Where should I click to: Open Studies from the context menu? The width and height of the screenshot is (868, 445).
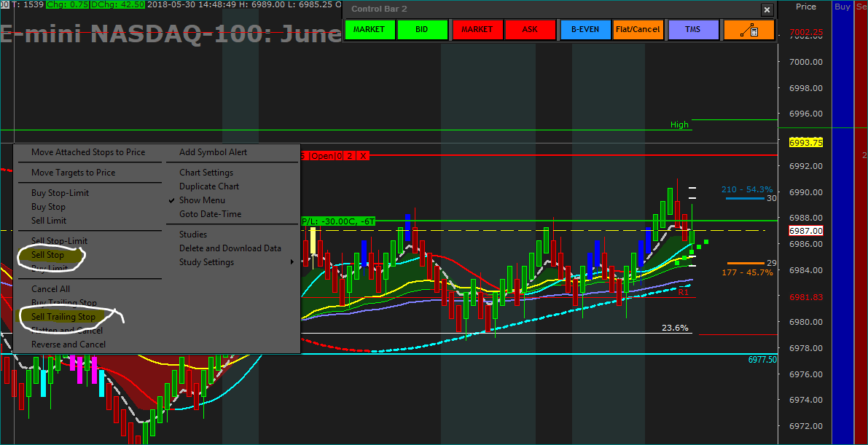[x=192, y=235]
